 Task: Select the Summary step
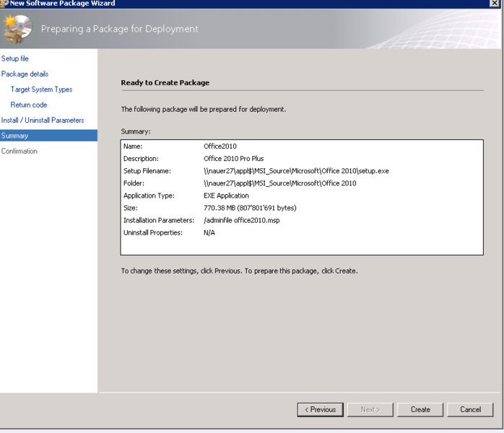(48, 136)
